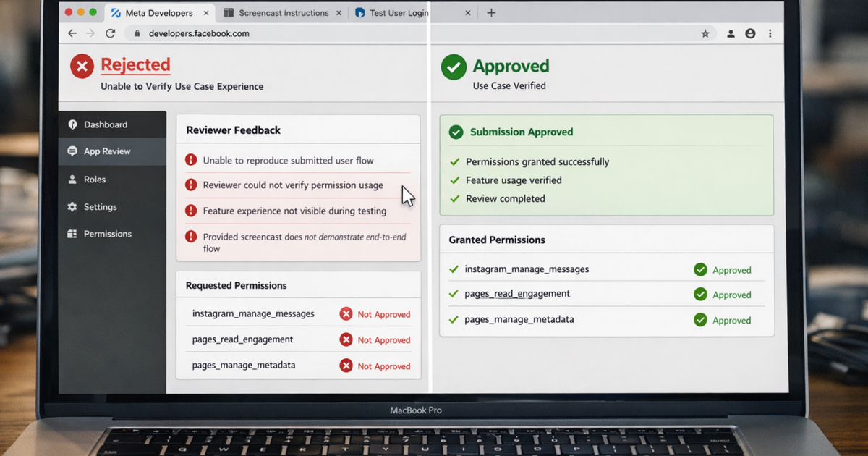Click the large green Approved check icon
The height and width of the screenshot is (456, 868).
(454, 67)
